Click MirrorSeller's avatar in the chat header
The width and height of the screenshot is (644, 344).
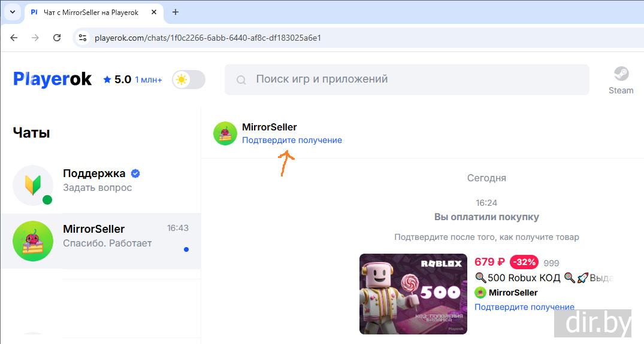[x=225, y=133]
